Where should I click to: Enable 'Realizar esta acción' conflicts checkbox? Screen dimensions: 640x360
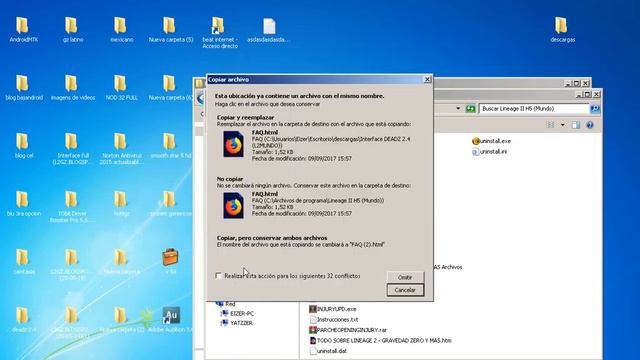(x=219, y=276)
